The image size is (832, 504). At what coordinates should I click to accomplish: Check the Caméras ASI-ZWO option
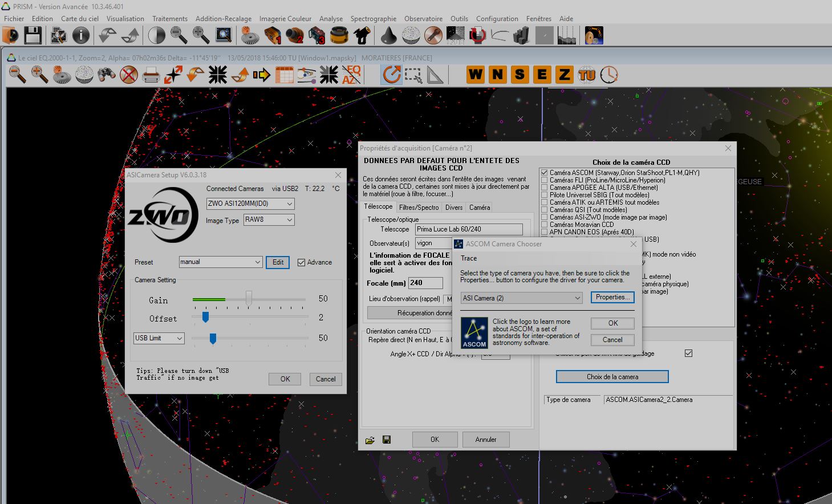(545, 217)
